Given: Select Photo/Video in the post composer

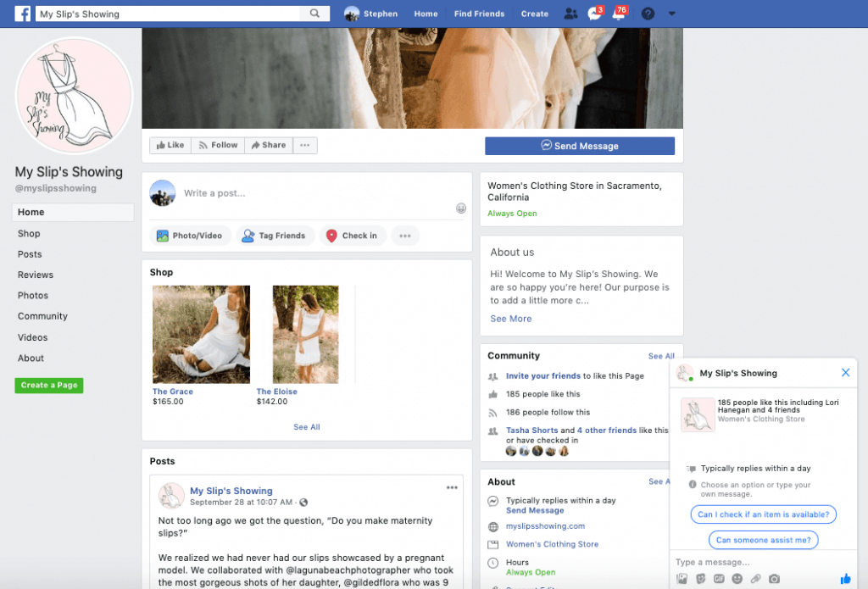Looking at the screenshot, I should click(191, 235).
